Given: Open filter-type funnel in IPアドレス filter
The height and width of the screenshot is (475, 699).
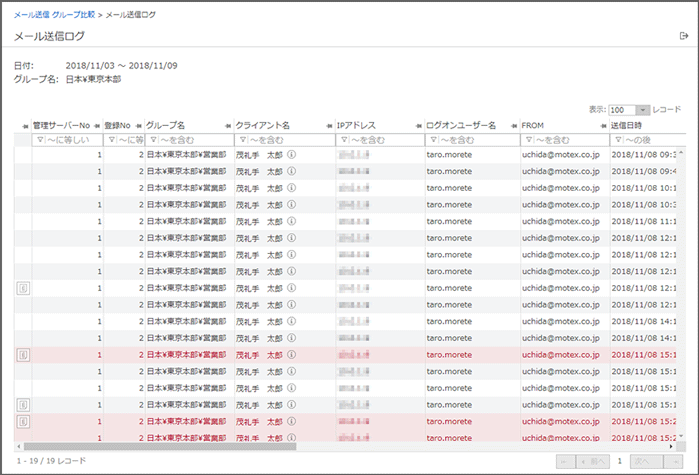Looking at the screenshot, I should pyautogui.click(x=344, y=140).
